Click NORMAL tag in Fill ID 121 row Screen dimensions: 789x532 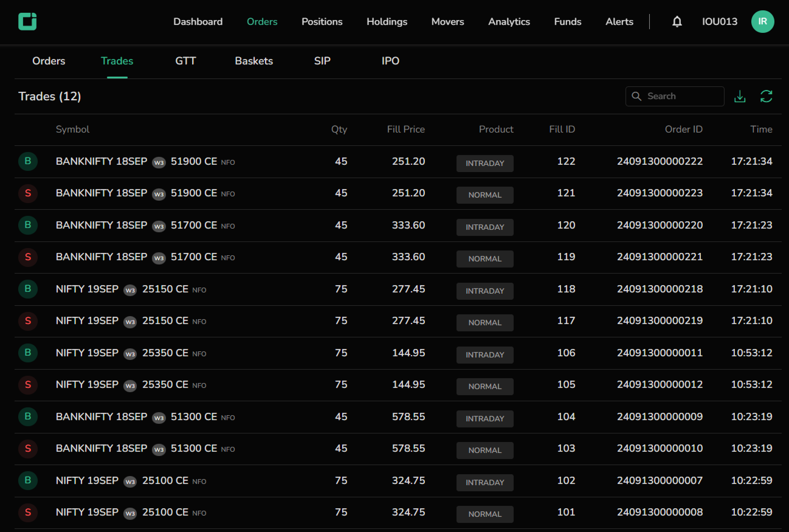coord(485,195)
